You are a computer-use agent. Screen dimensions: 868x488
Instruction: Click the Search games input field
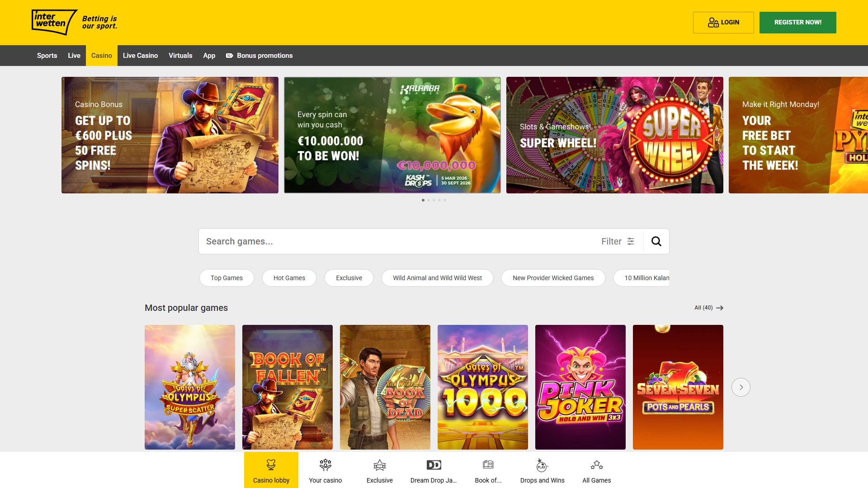(x=398, y=241)
